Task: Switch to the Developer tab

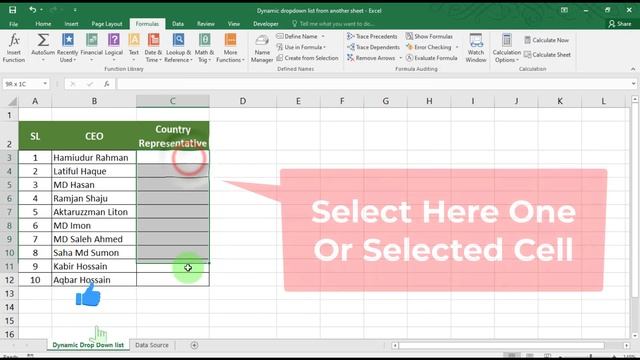Action: [x=266, y=24]
